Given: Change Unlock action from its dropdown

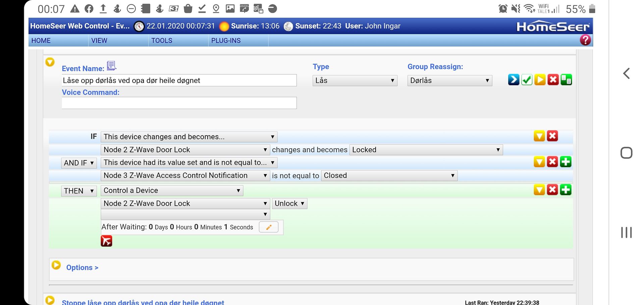Looking at the screenshot, I should pyautogui.click(x=289, y=203).
